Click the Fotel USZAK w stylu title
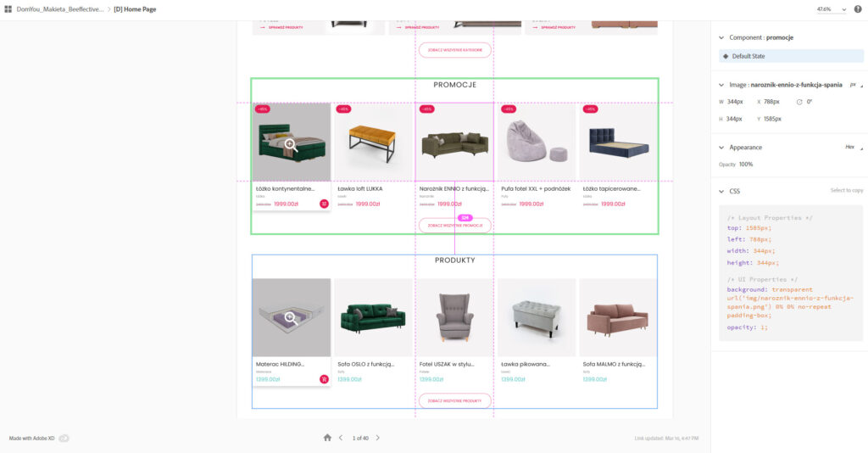Image resolution: width=868 pixels, height=453 pixels. click(x=447, y=365)
